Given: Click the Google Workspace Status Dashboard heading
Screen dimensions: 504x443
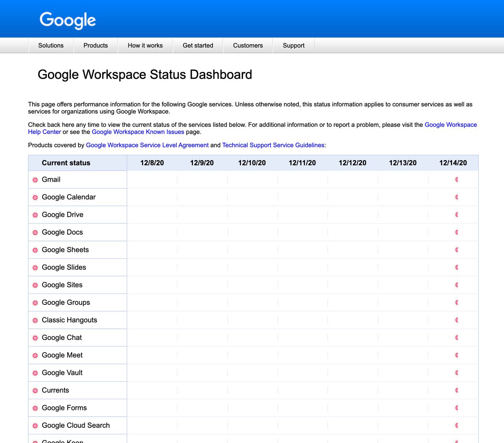Looking at the screenshot, I should tap(145, 74).
